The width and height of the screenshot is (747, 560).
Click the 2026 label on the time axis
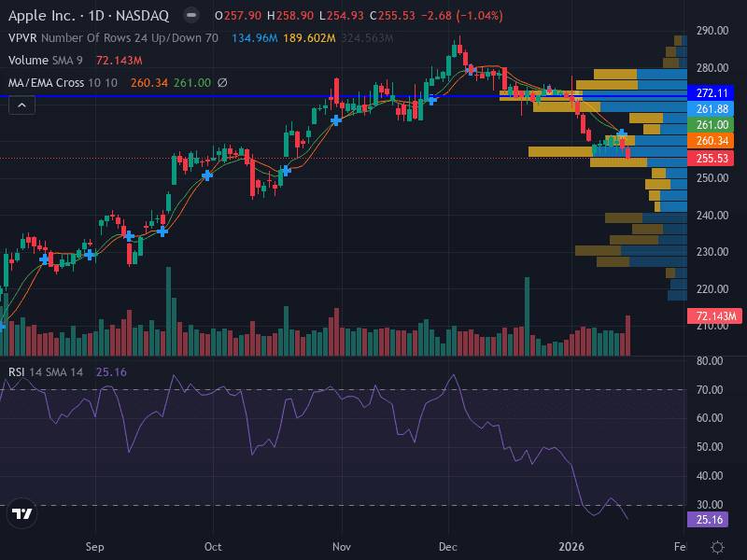tap(571, 547)
